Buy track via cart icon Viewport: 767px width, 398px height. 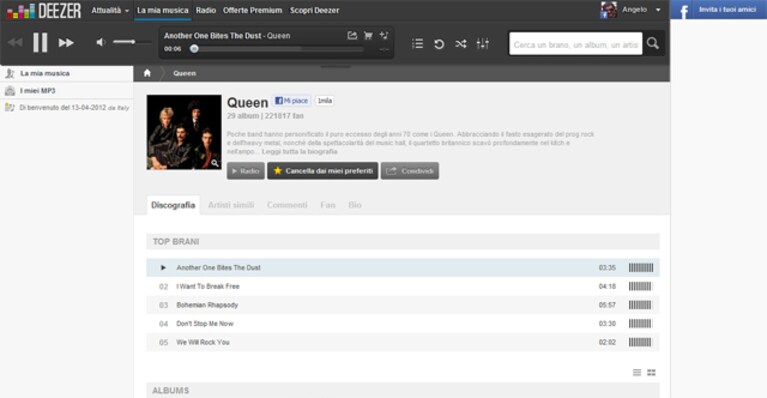368,35
